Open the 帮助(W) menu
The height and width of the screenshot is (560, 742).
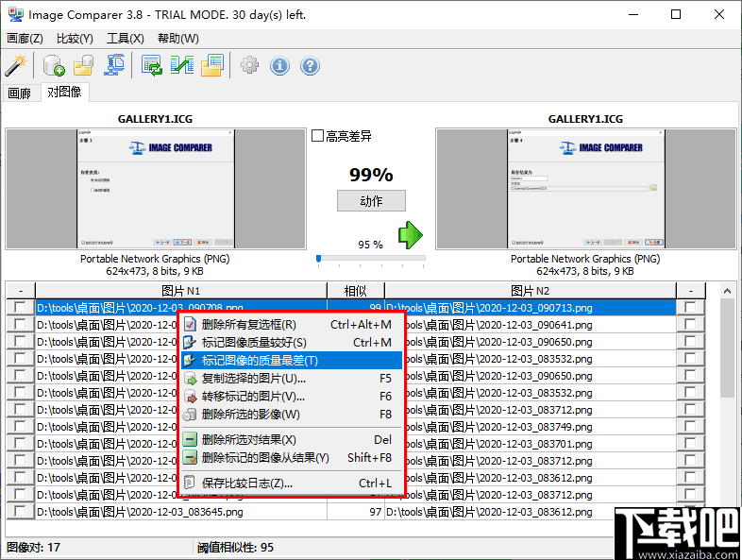point(178,39)
